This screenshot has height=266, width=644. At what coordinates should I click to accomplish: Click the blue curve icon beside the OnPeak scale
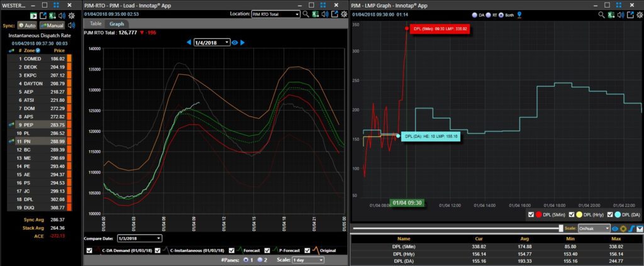pos(631,229)
